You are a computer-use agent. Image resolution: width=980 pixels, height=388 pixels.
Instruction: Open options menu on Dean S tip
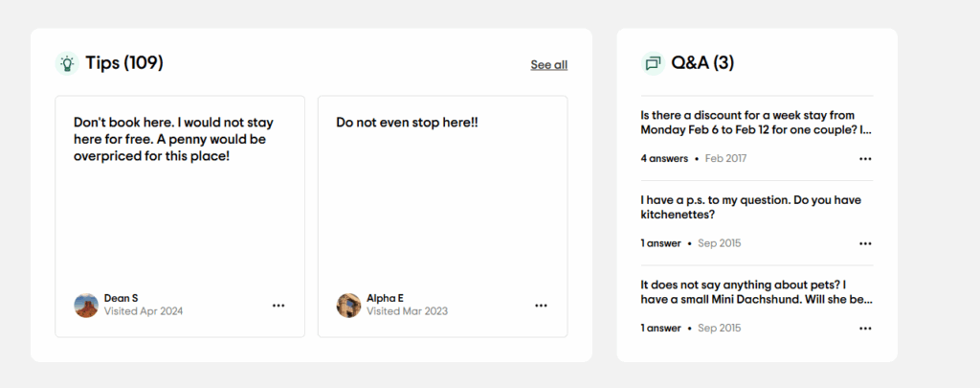point(278,306)
